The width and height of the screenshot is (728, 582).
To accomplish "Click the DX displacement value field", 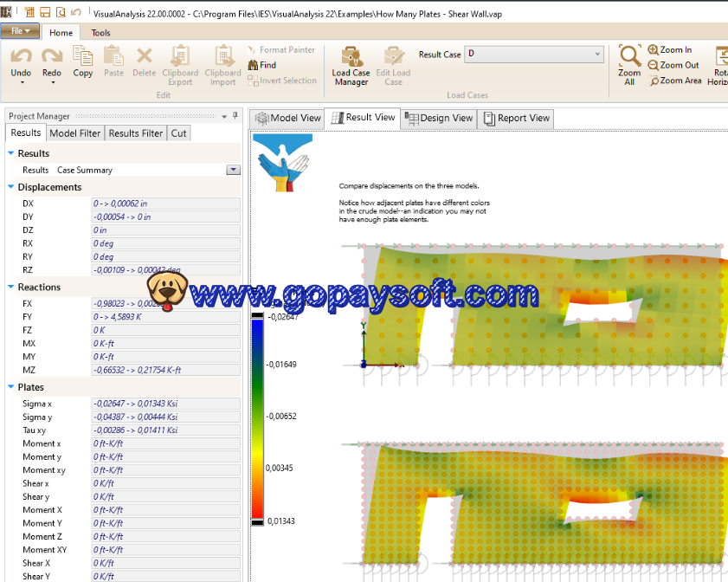I will (165, 204).
